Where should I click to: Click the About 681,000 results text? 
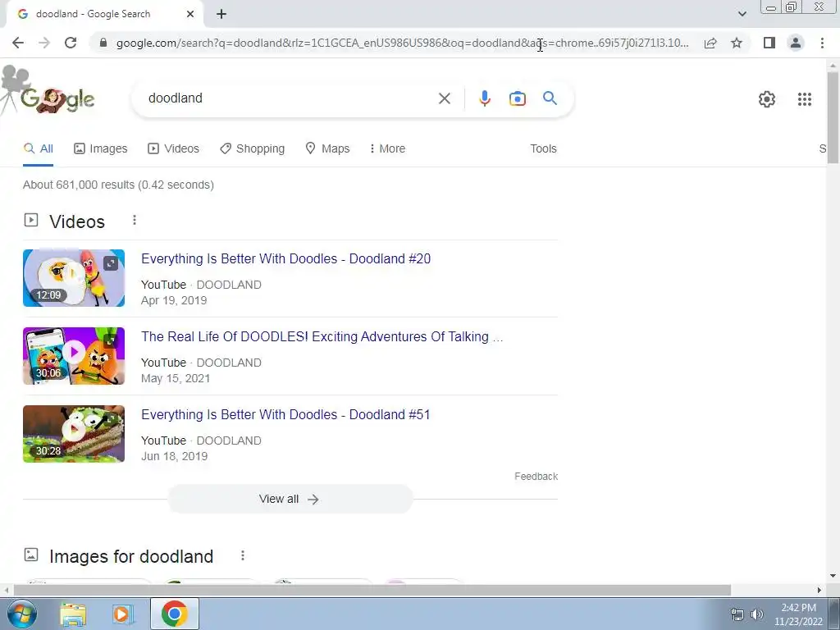118,185
